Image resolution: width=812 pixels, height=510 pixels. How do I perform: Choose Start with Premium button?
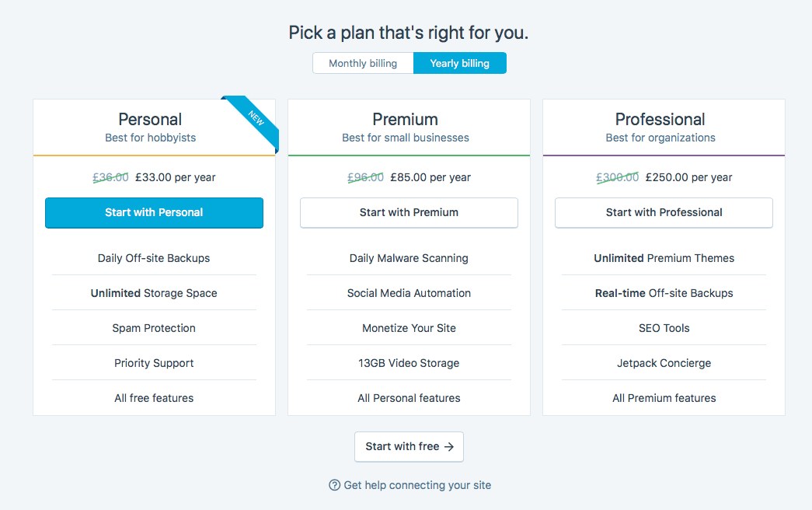click(x=409, y=212)
